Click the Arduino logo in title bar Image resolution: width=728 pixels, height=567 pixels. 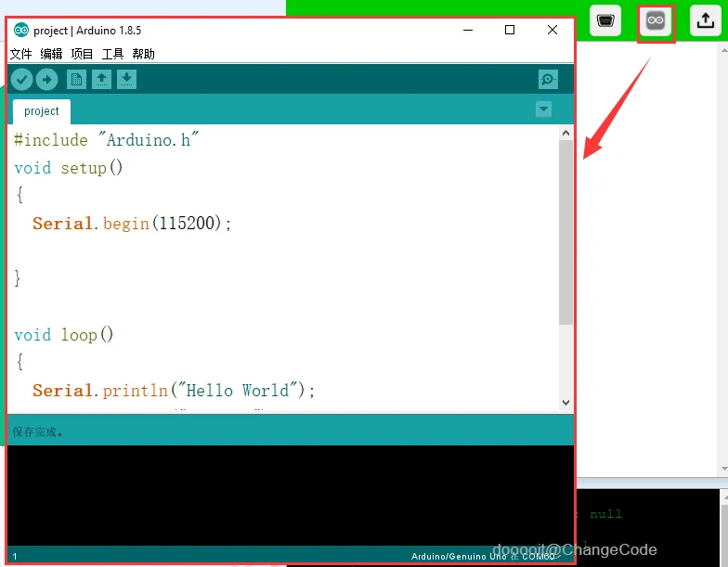point(20,30)
